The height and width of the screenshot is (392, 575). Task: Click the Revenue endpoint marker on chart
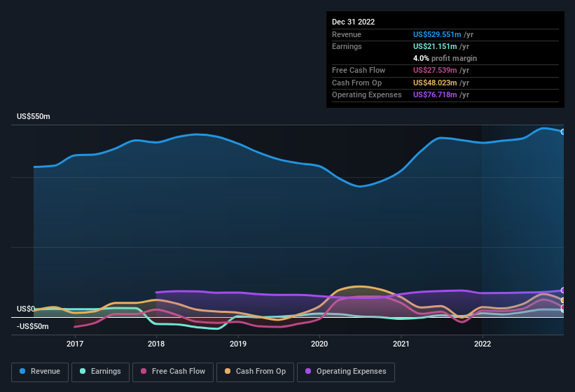563,132
